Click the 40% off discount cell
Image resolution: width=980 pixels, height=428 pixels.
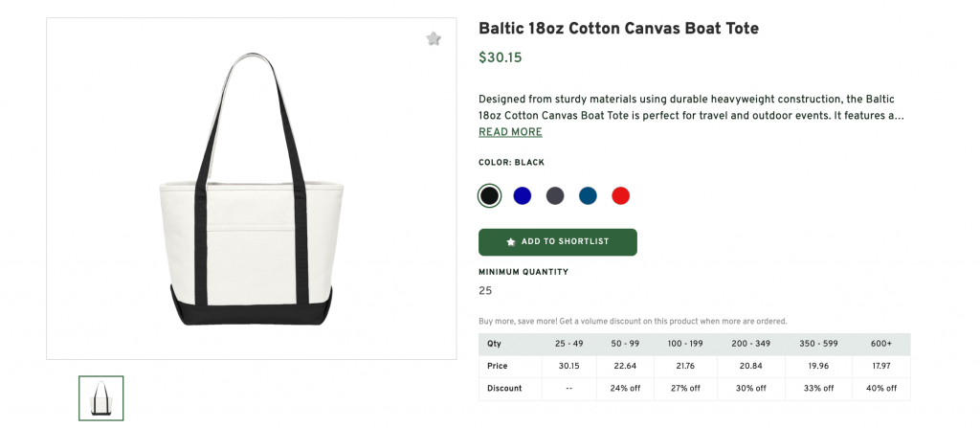pos(881,389)
